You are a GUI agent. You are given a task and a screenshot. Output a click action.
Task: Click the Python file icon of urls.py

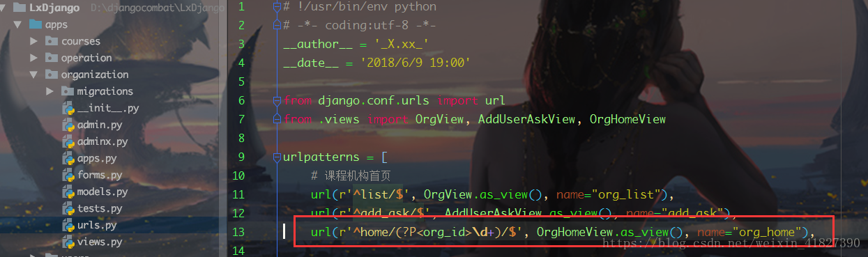[68, 225]
